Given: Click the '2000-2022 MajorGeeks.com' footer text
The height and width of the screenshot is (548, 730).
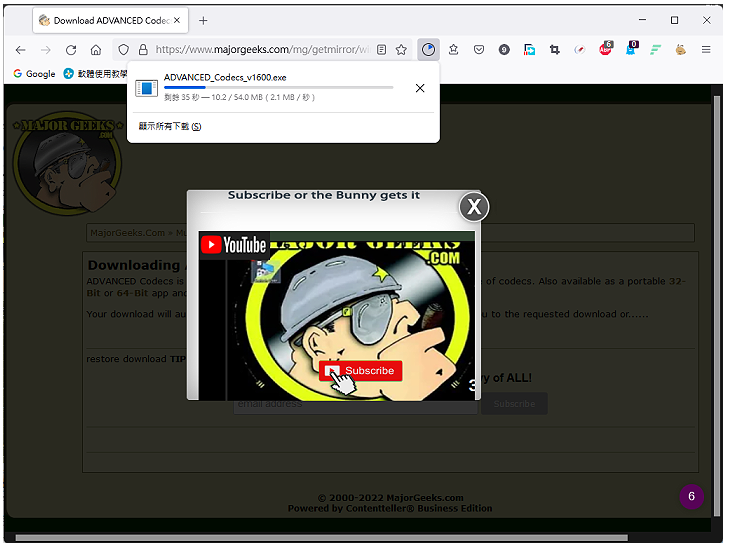Looking at the screenshot, I should (391, 498).
